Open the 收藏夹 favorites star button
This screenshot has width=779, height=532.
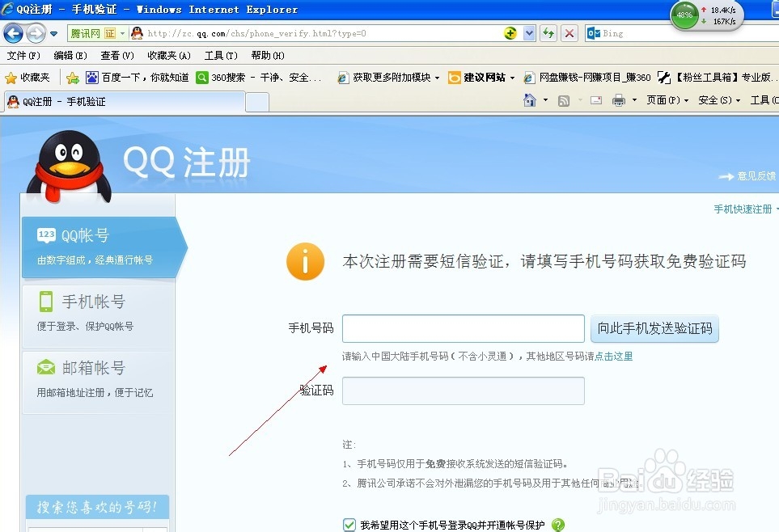(28, 78)
